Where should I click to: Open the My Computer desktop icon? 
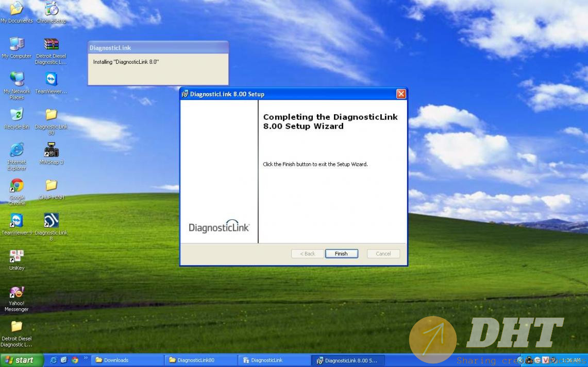[16, 45]
